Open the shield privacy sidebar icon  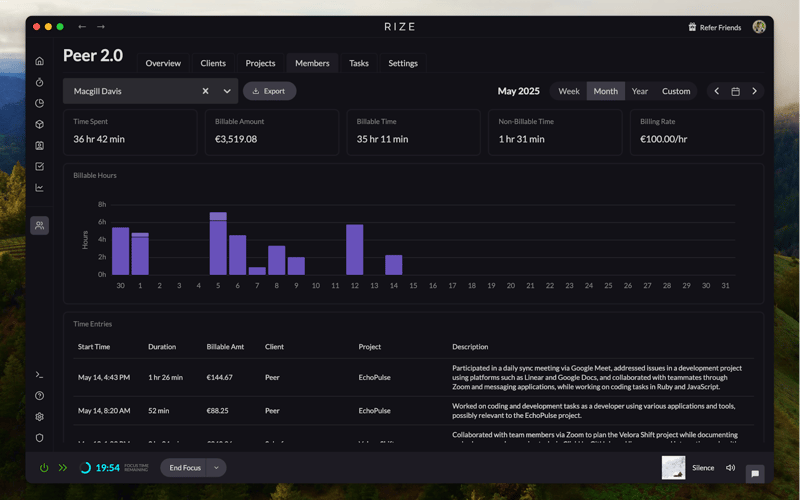coord(39,438)
